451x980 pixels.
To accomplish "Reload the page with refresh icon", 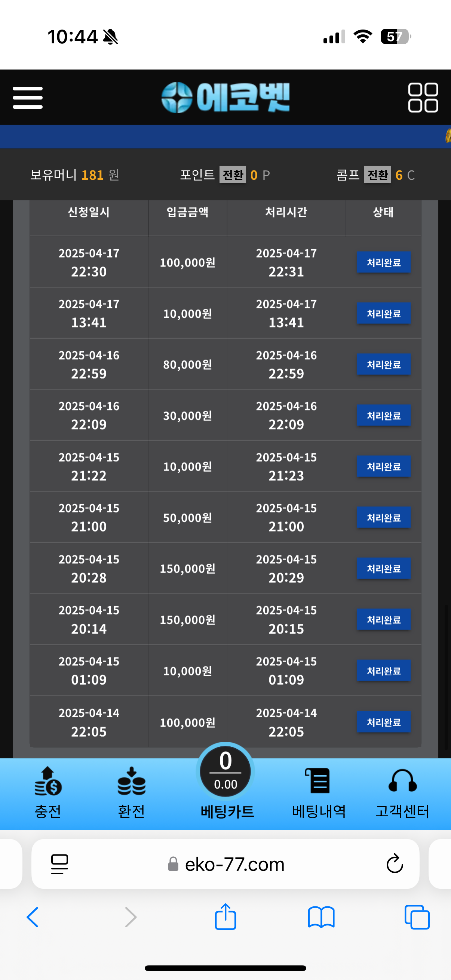I will pyautogui.click(x=395, y=864).
